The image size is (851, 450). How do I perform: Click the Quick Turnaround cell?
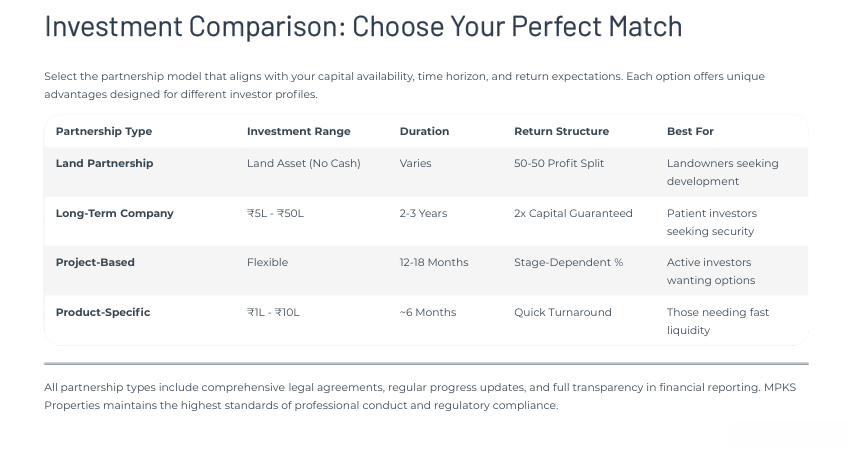click(x=562, y=312)
